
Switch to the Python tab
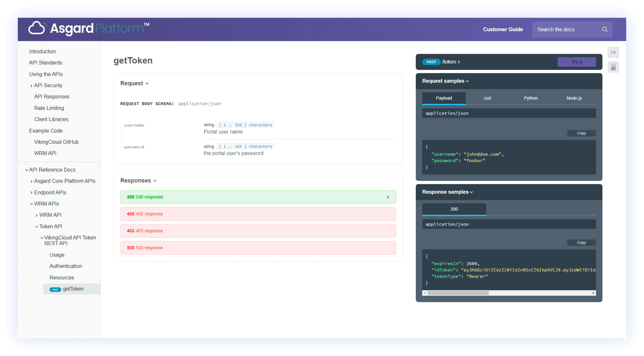pos(531,98)
